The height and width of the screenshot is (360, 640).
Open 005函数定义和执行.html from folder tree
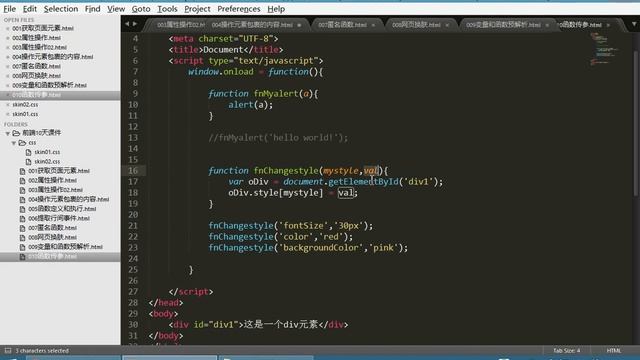click(62, 209)
